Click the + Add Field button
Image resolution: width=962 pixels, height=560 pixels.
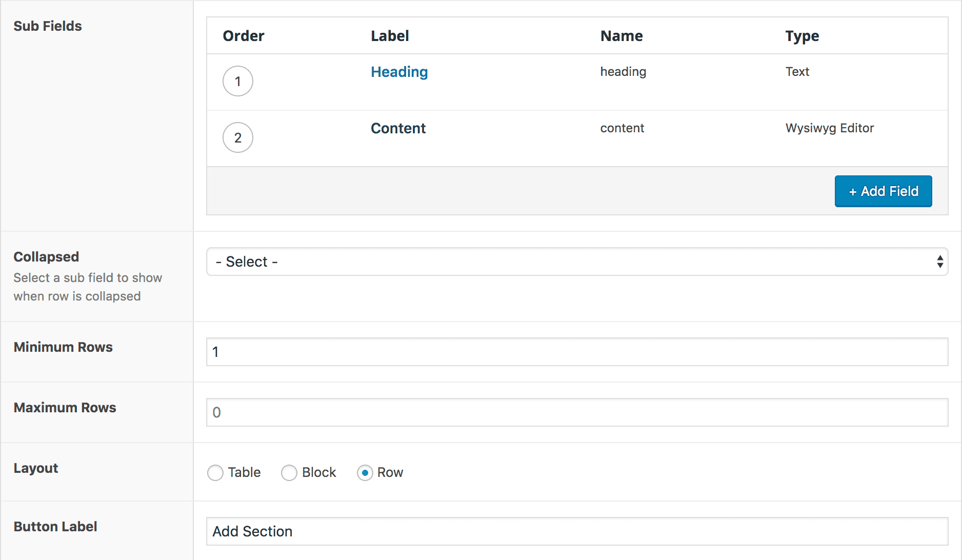883,191
